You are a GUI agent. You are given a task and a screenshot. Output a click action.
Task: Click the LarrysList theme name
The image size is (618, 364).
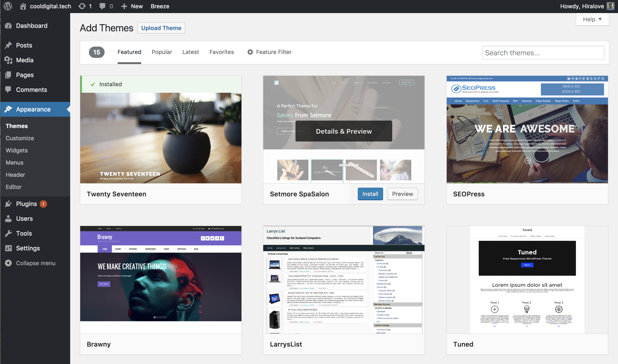click(x=286, y=344)
